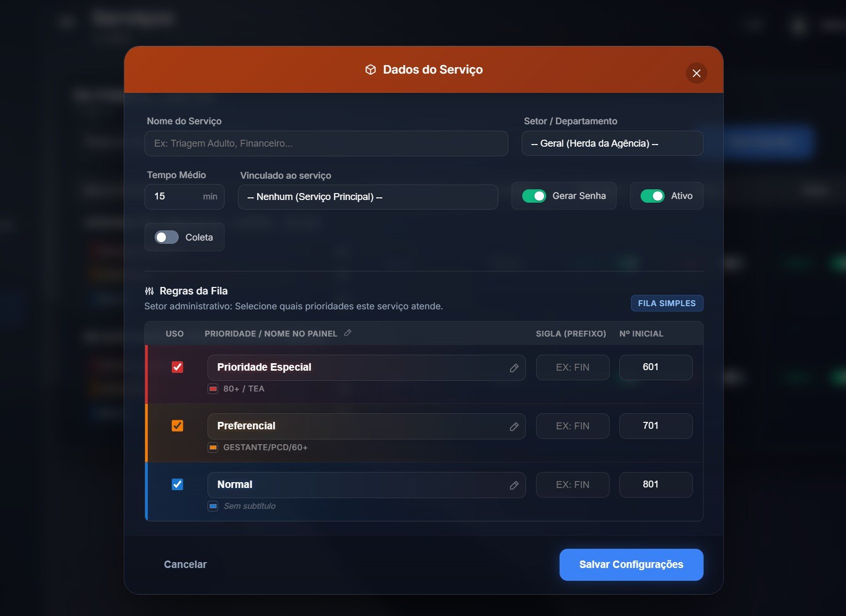Focus the Nome do Serviço input field

[326, 143]
